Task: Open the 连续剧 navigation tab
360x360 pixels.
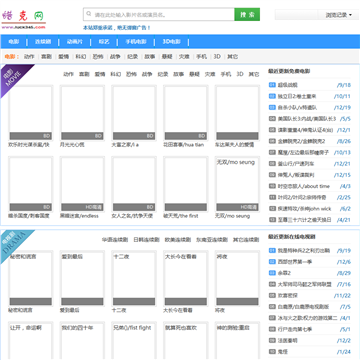Action: pyautogui.click(x=43, y=42)
